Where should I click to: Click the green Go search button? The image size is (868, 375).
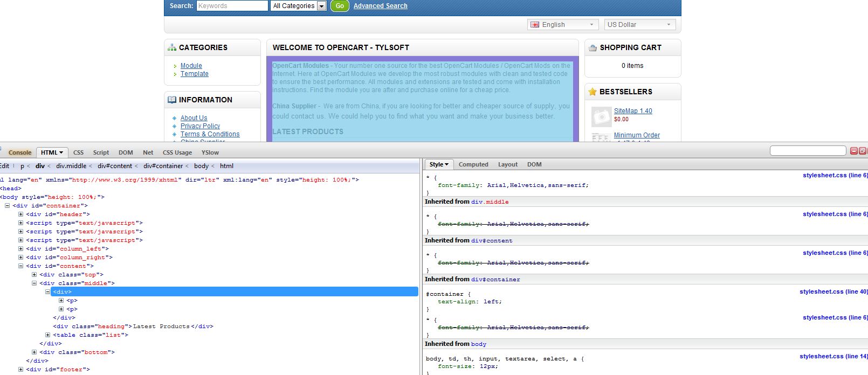(x=340, y=6)
